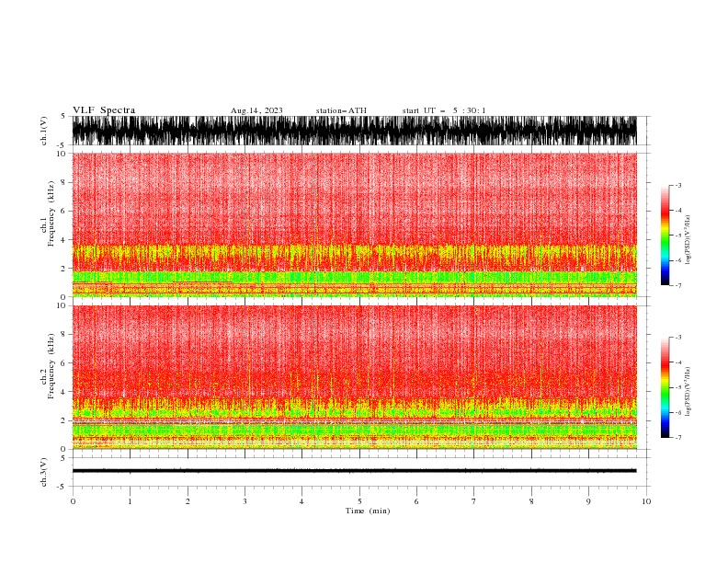The image size is (728, 563).
Task: Click the 'ch.1(V)' axis label
Action: [x=44, y=131]
